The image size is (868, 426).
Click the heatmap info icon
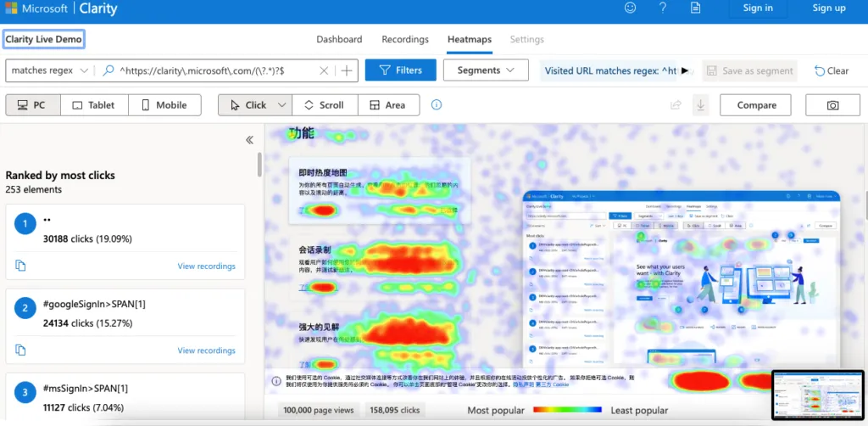tap(437, 104)
